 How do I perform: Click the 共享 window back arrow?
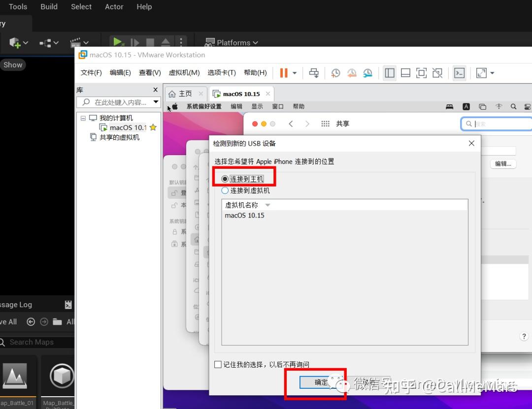(x=291, y=124)
